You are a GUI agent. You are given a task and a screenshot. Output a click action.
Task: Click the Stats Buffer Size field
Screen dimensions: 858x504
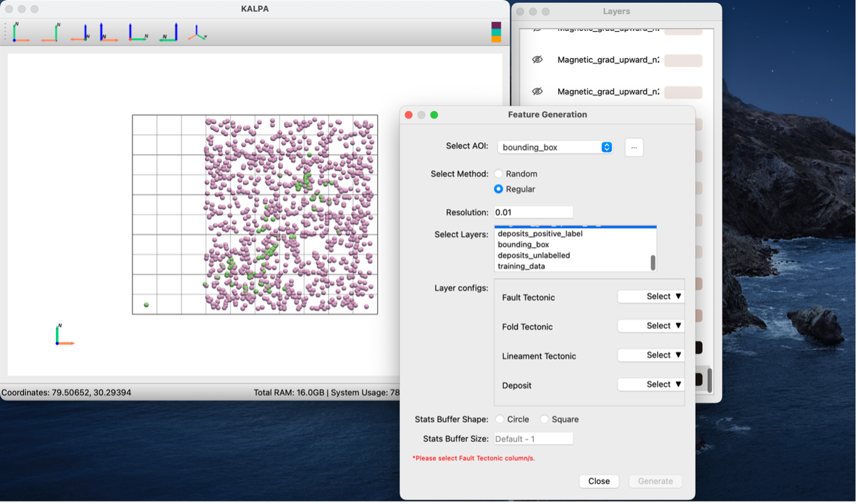[534, 439]
